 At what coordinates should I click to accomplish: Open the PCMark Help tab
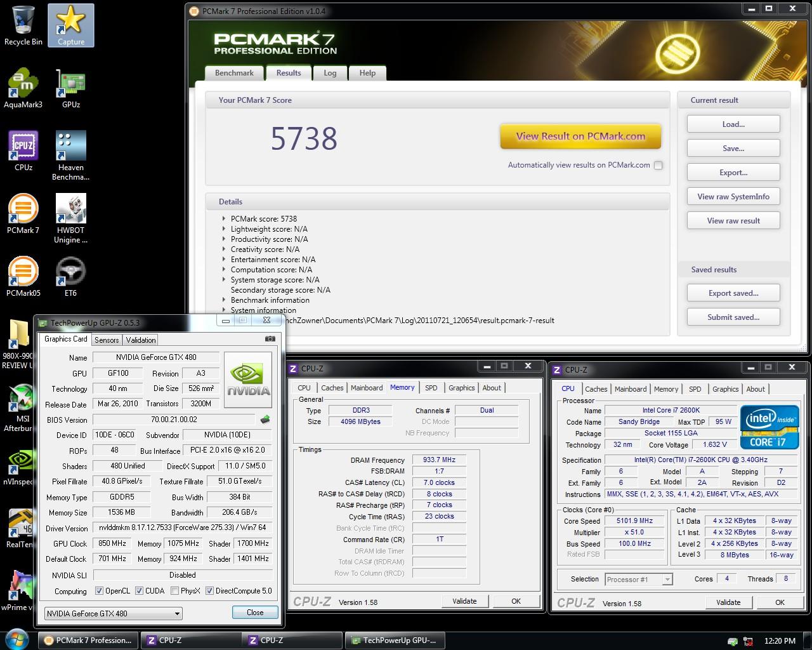367,73
